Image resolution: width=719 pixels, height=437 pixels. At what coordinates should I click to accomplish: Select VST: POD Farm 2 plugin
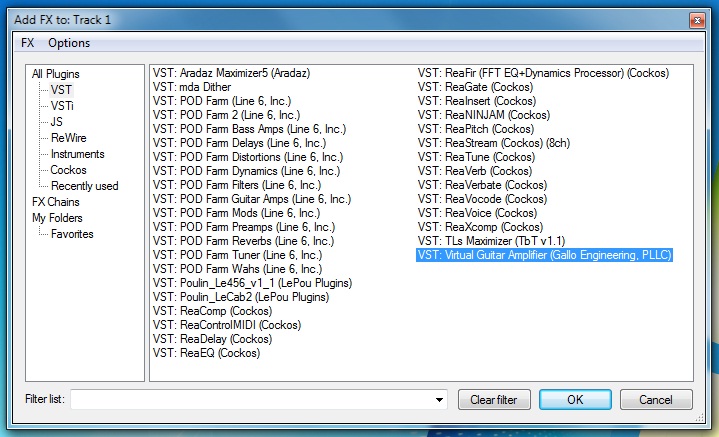coord(227,115)
